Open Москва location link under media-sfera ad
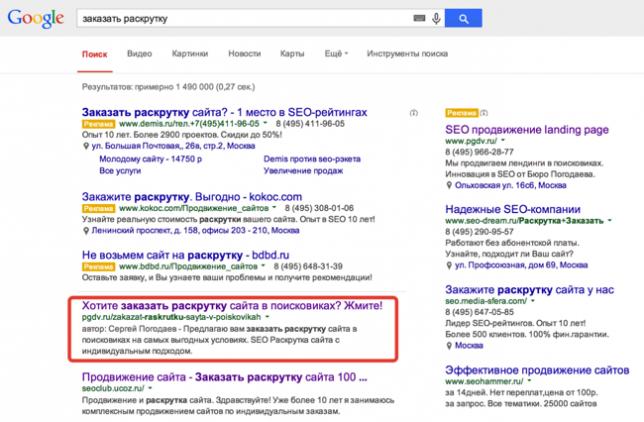644x422 pixels. [x=469, y=346]
